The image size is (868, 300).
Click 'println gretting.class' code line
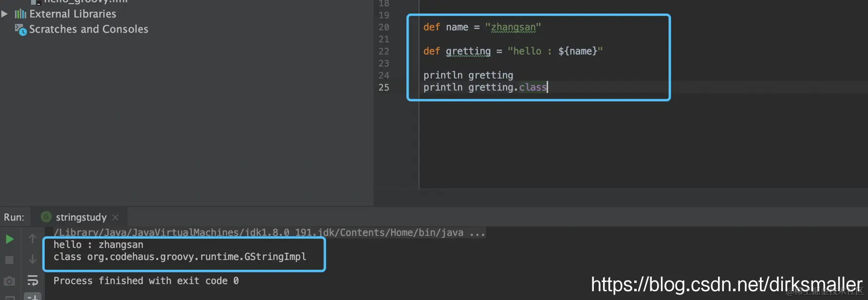(485, 87)
